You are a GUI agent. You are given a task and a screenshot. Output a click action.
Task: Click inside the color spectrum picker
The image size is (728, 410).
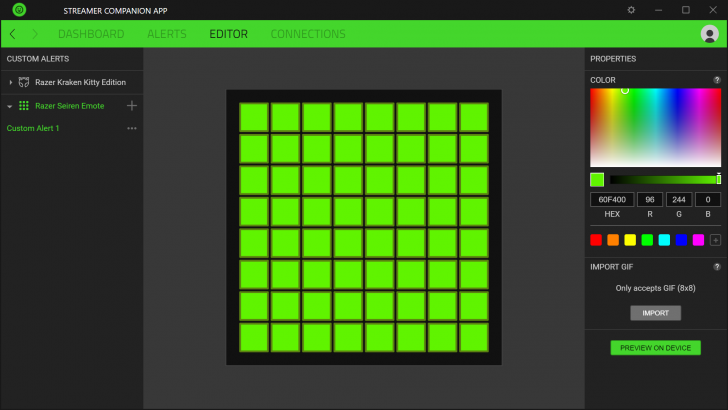pos(656,128)
